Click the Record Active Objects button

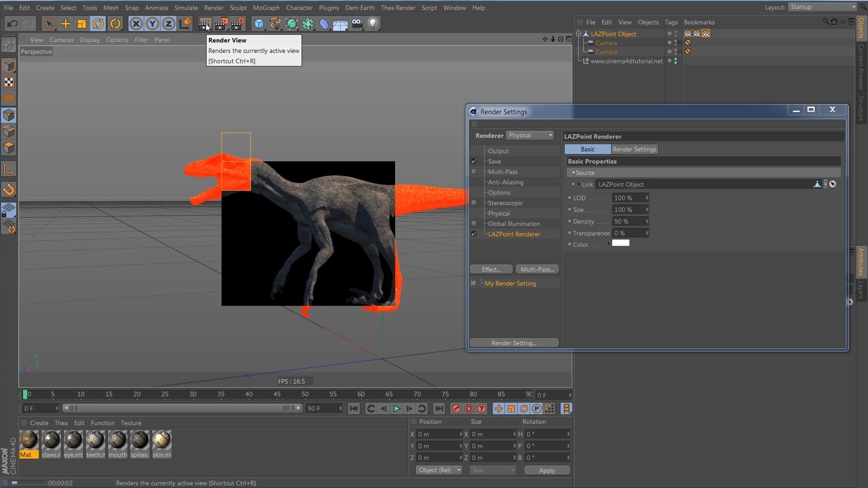coord(456,408)
